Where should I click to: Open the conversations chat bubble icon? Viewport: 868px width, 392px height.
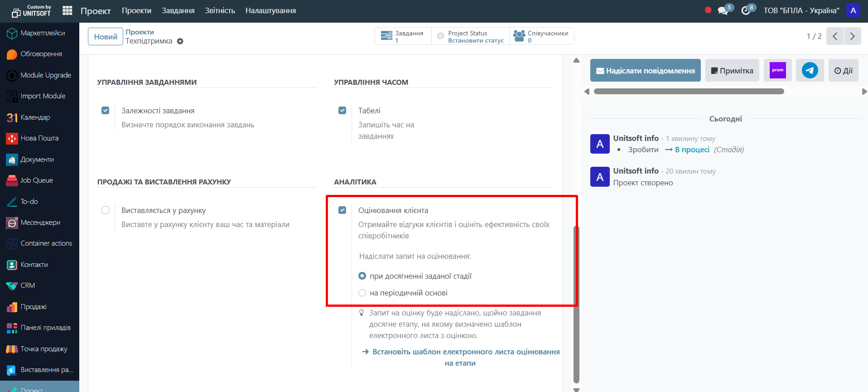[x=723, y=10]
